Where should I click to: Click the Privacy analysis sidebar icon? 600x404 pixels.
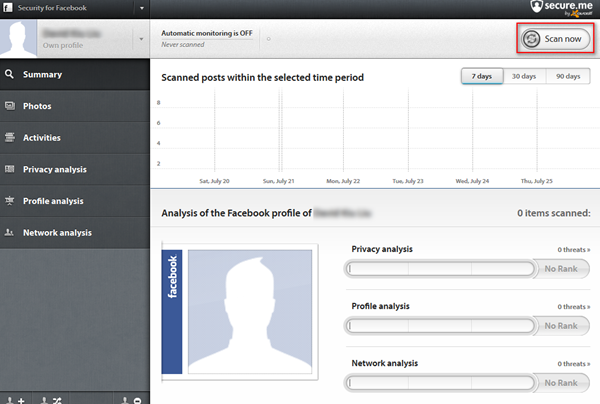point(9,169)
